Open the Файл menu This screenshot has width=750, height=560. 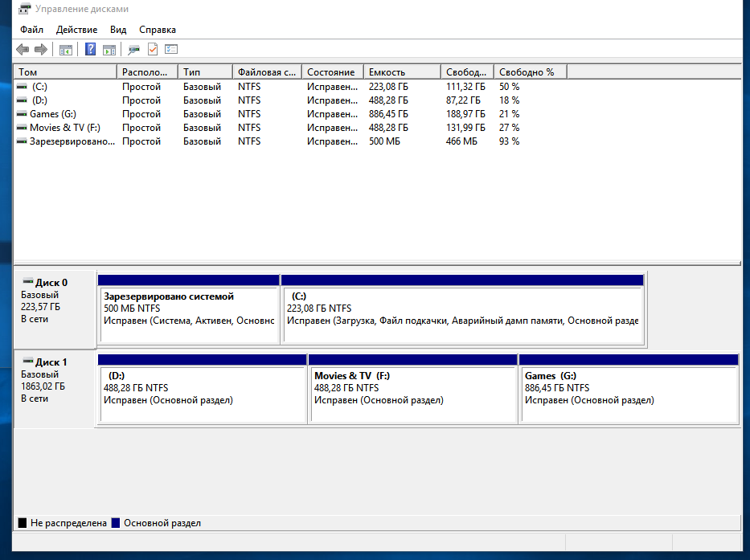(32, 30)
